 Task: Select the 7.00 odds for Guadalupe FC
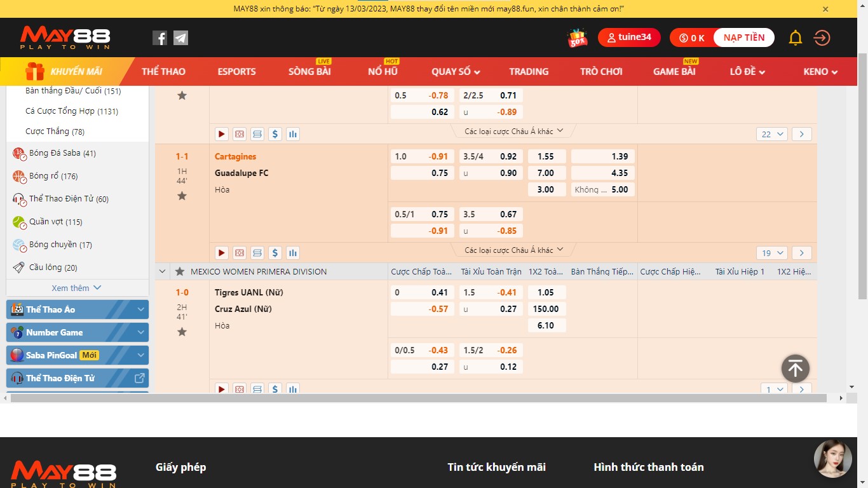pyautogui.click(x=546, y=173)
